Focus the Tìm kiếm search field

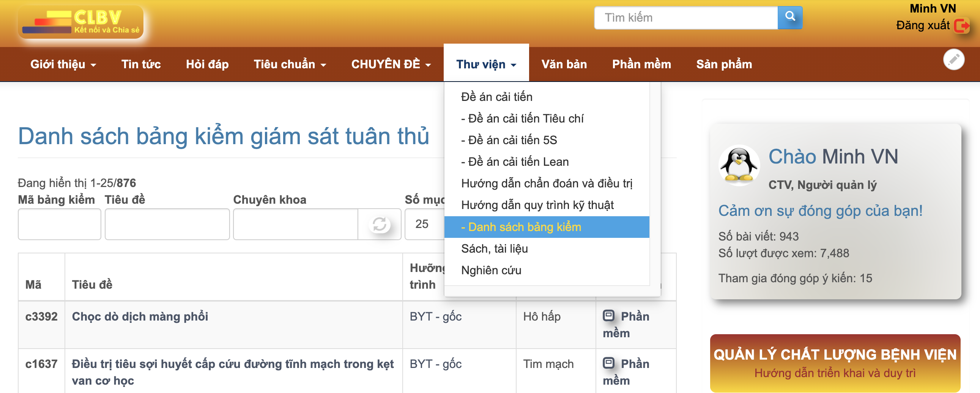685,17
